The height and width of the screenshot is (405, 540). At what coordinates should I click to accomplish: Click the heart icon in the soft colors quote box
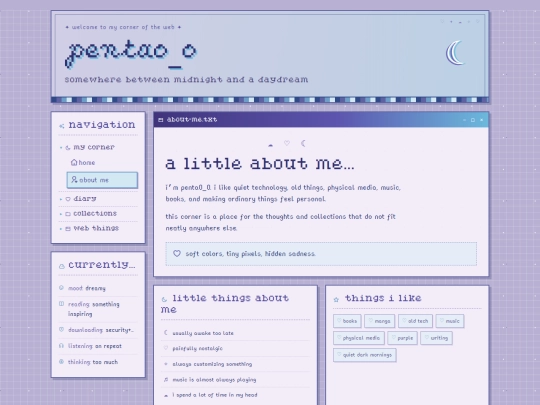point(177,253)
